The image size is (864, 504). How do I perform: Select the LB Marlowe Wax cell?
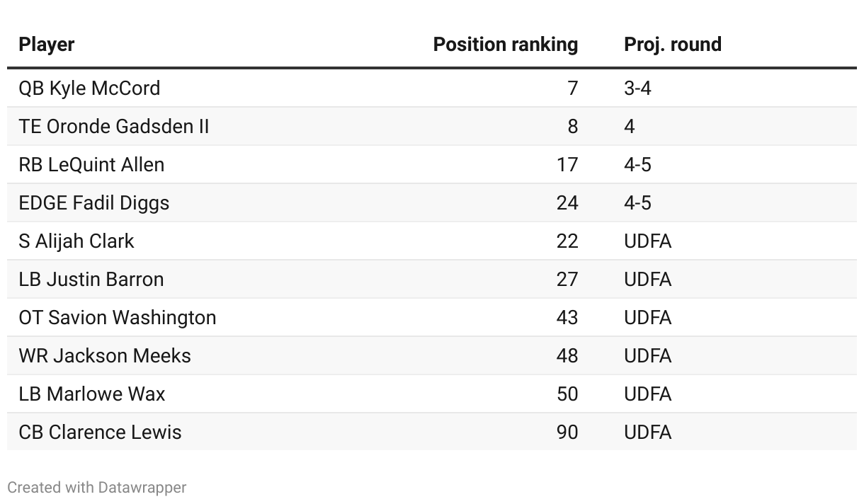pyautogui.click(x=92, y=394)
